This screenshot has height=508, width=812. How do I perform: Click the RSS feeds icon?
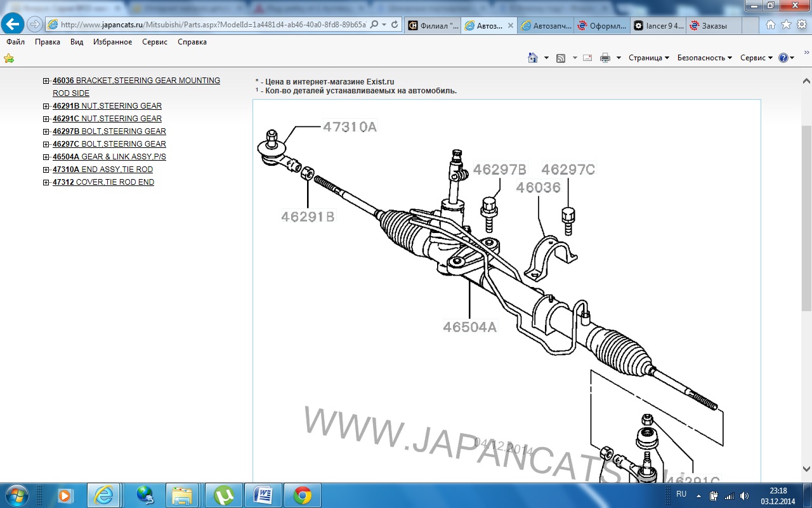561,58
